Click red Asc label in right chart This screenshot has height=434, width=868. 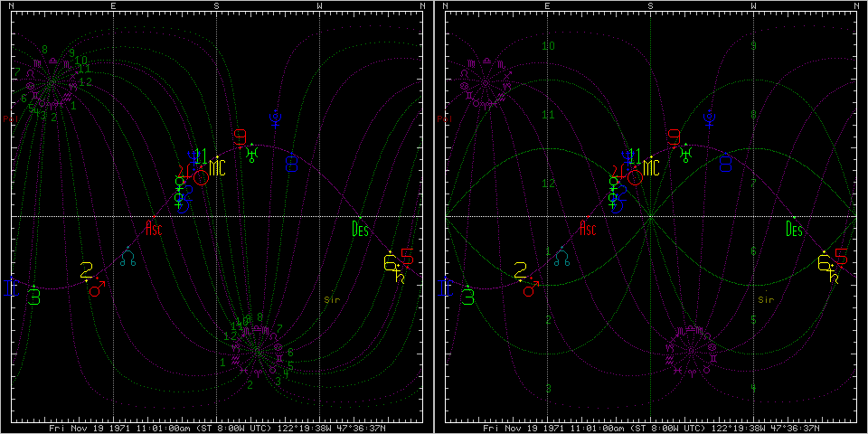588,228
